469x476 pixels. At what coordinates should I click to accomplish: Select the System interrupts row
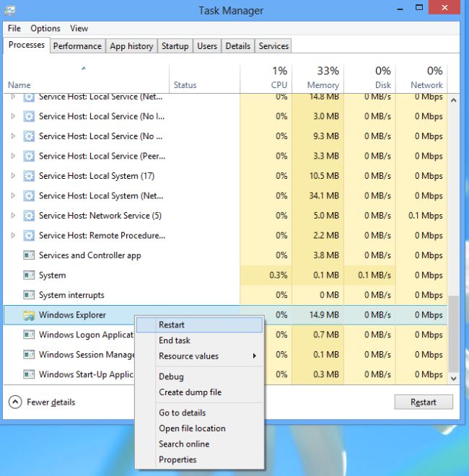click(225, 295)
